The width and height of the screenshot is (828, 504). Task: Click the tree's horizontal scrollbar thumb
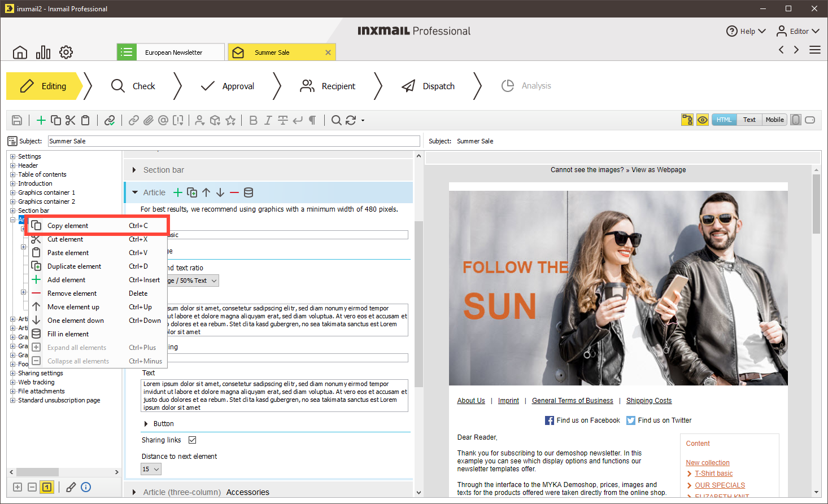click(x=37, y=472)
